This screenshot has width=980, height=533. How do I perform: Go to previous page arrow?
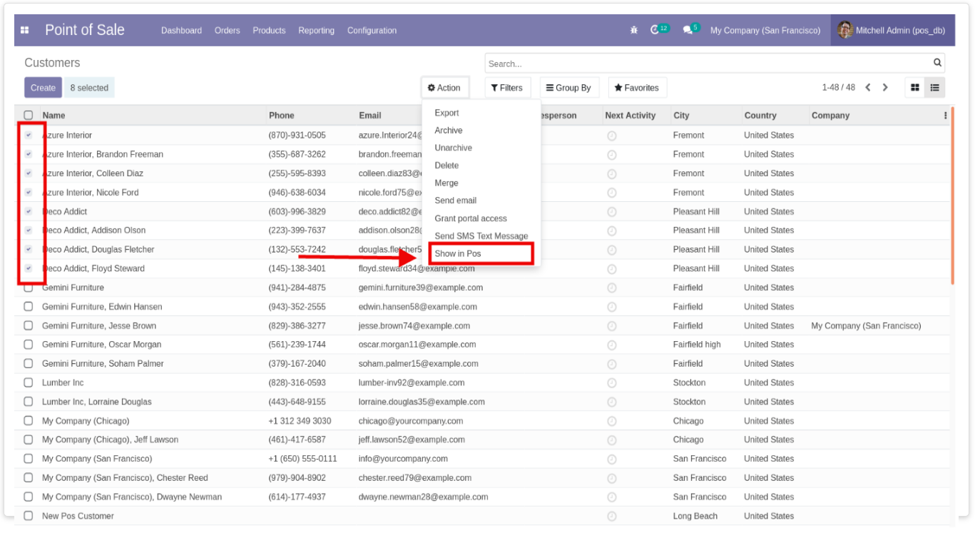868,88
